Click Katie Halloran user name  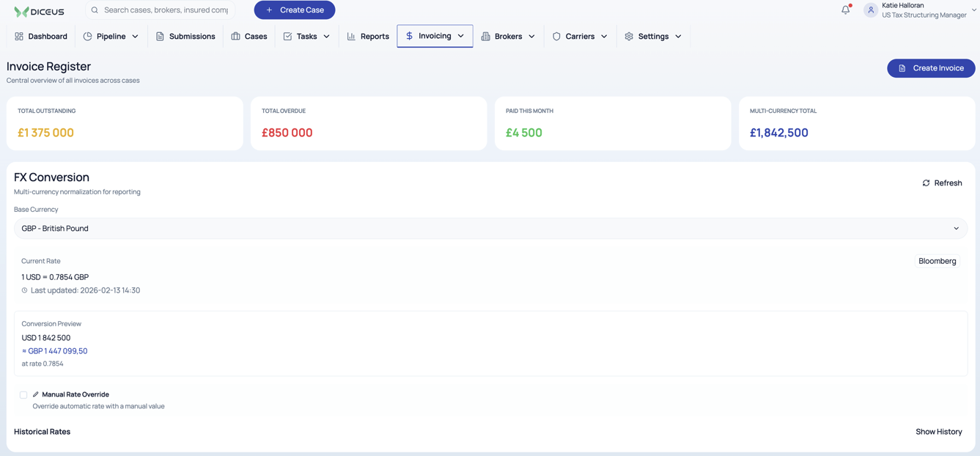point(902,5)
